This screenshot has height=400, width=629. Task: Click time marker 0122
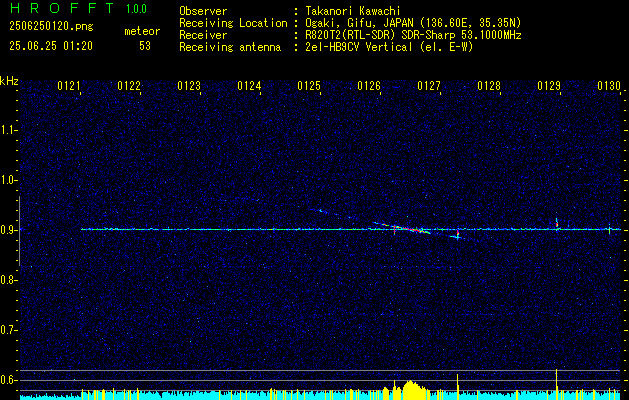[129, 86]
